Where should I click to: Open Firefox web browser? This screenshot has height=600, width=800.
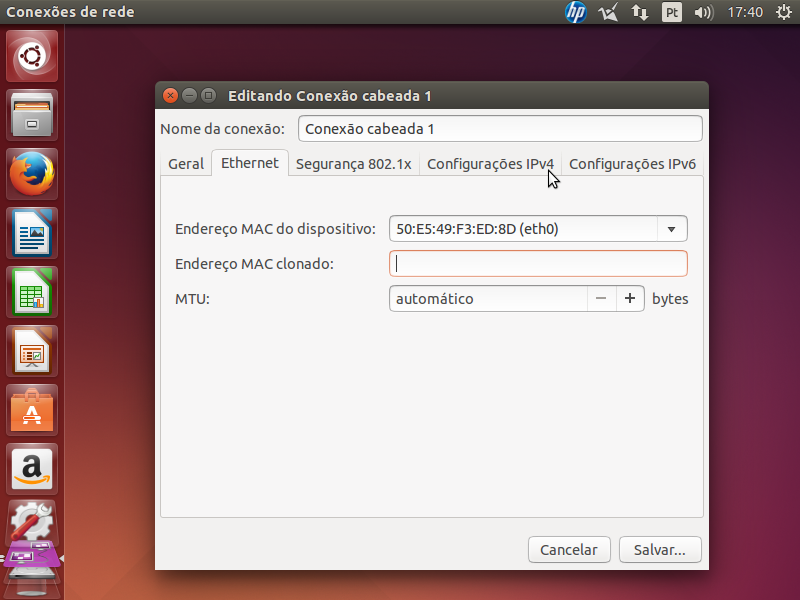(x=33, y=174)
